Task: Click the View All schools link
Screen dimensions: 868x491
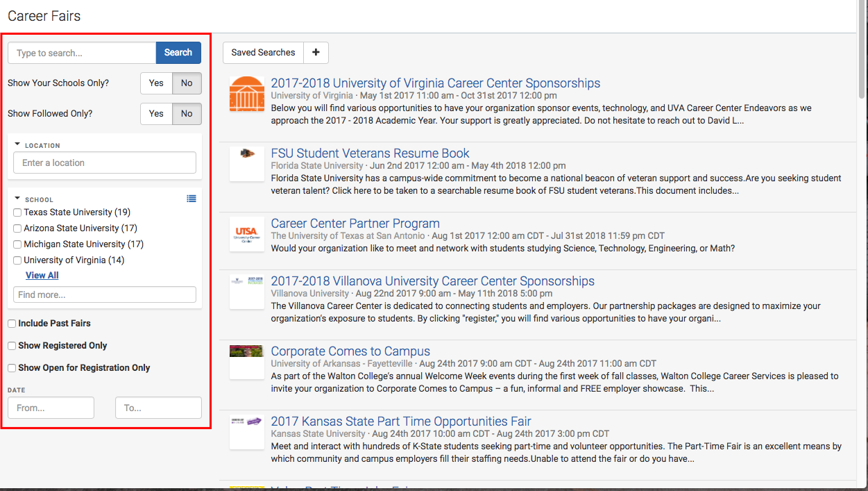Action: [42, 276]
